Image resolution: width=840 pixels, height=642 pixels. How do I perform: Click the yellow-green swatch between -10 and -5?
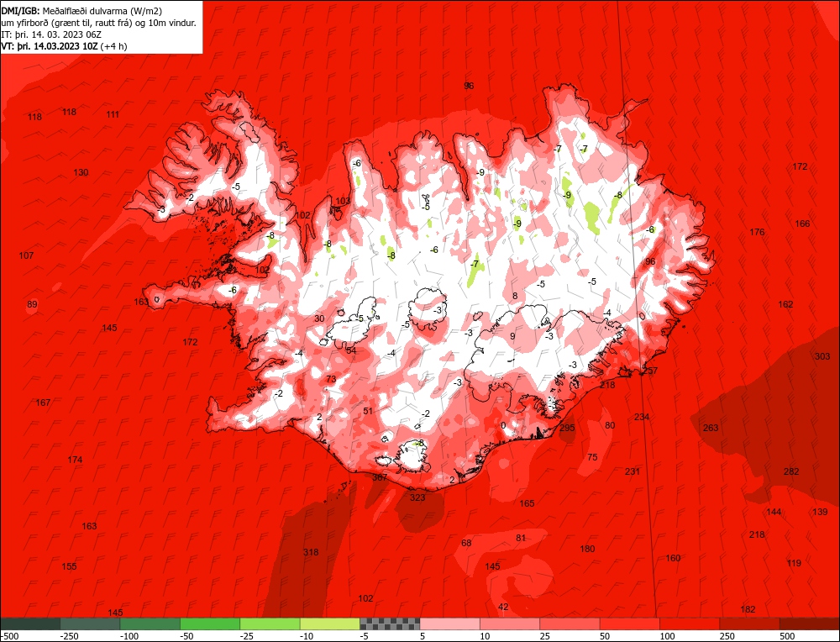coord(330,624)
